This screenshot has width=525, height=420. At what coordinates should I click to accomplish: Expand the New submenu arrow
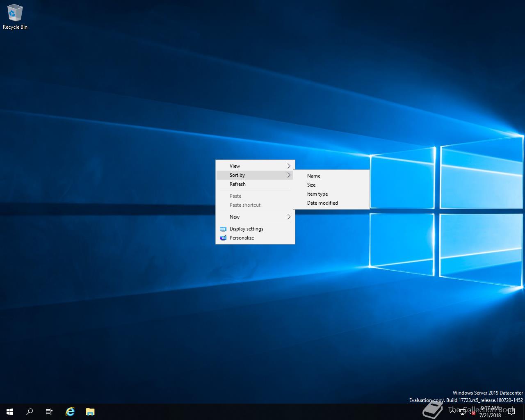(x=289, y=217)
